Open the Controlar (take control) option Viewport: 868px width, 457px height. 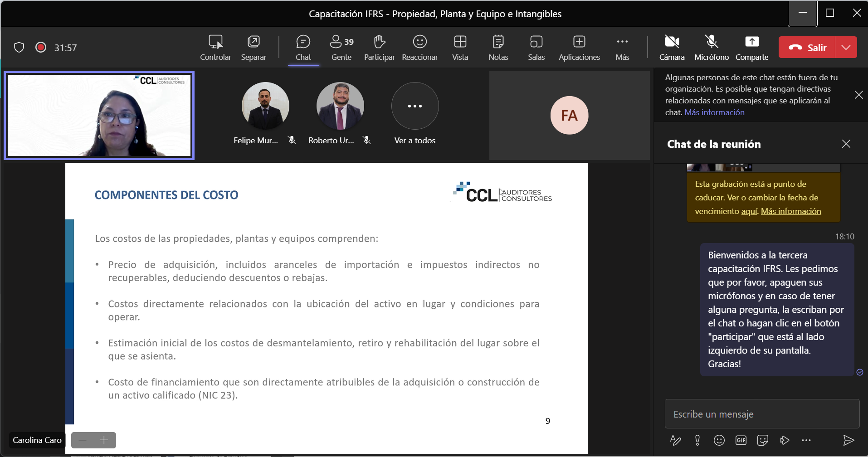(215, 48)
